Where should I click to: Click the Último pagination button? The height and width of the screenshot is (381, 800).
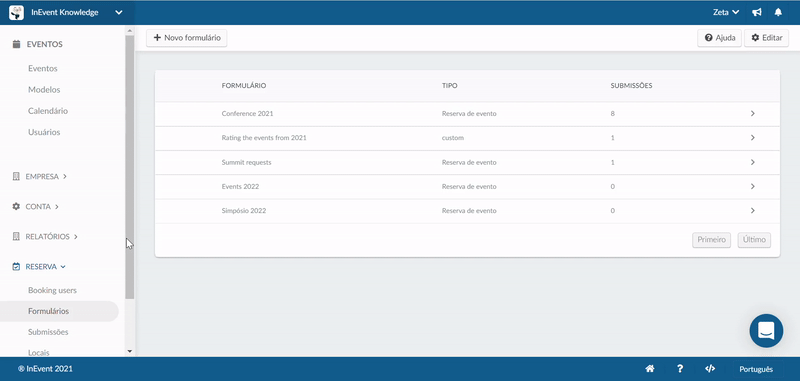(754, 240)
